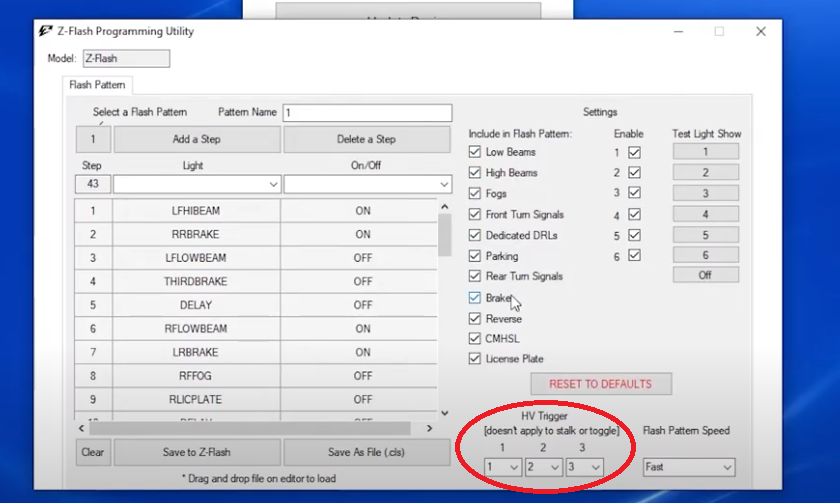
Task: Uncheck the Brake checkbox
Action: click(475, 298)
